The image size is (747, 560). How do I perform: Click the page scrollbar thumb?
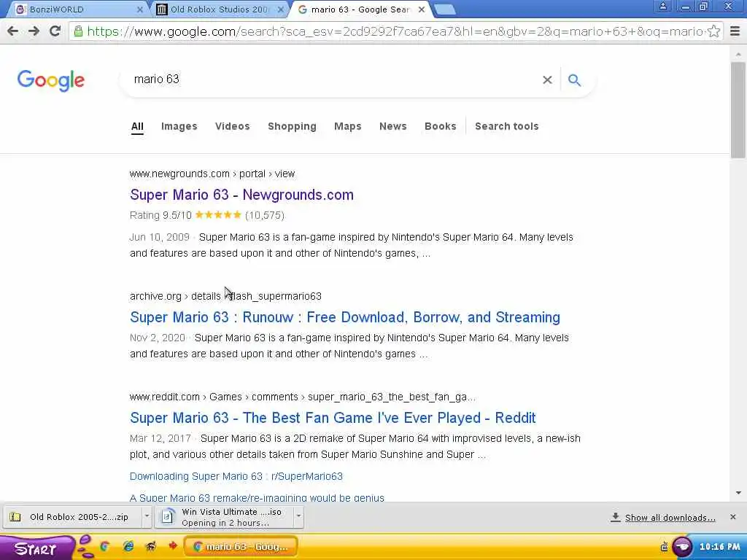[x=738, y=109]
